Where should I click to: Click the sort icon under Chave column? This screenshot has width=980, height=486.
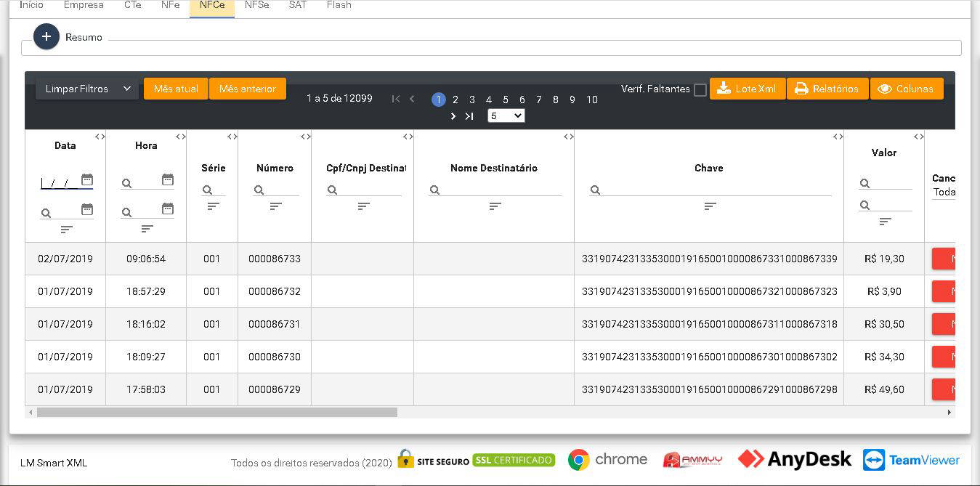[x=710, y=206]
